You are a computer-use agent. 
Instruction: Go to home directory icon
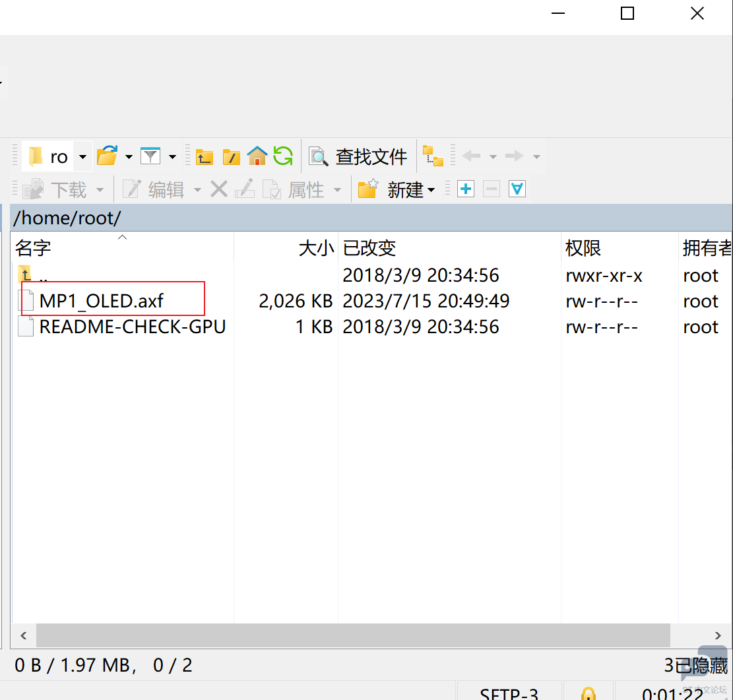coord(257,156)
